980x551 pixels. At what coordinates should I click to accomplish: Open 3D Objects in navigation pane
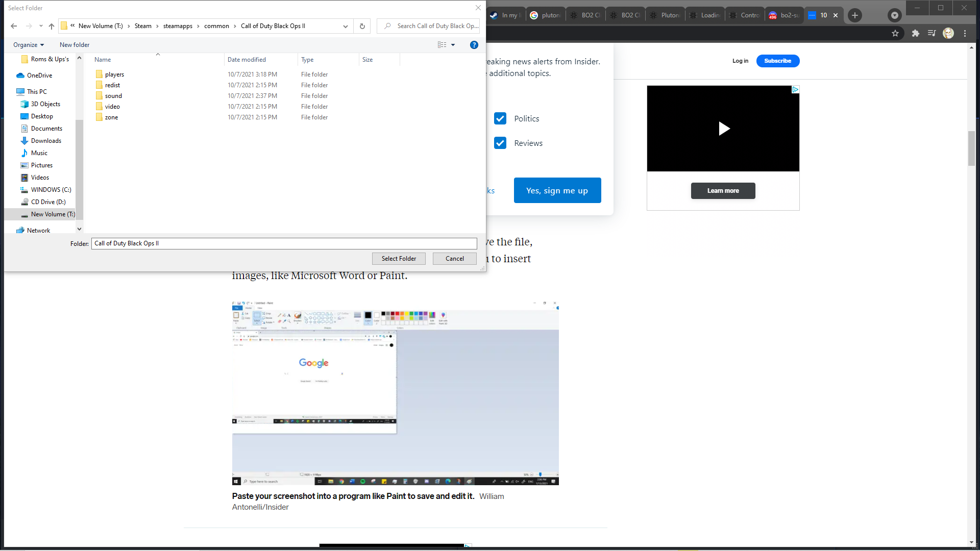tap(45, 104)
